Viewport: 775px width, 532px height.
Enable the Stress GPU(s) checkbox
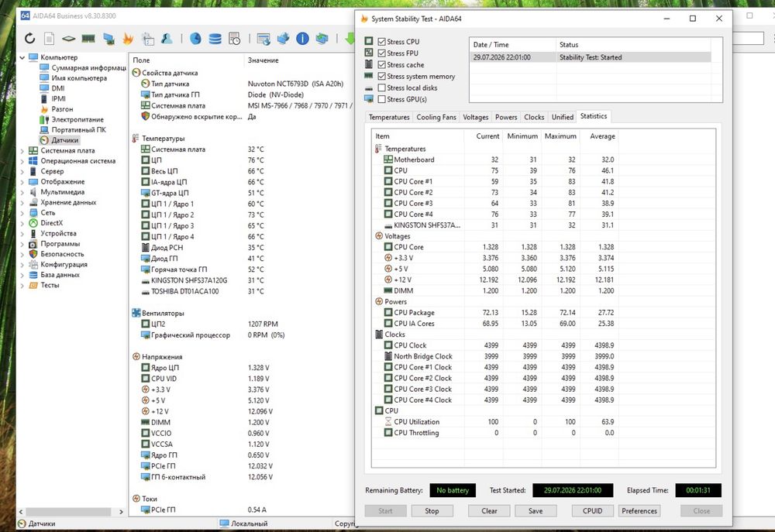click(381, 99)
